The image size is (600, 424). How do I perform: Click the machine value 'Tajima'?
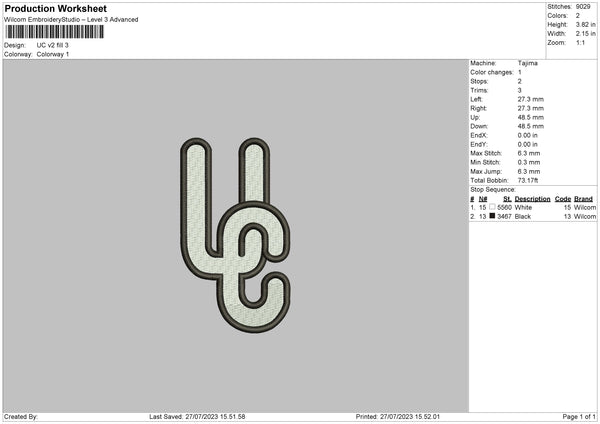528,63
